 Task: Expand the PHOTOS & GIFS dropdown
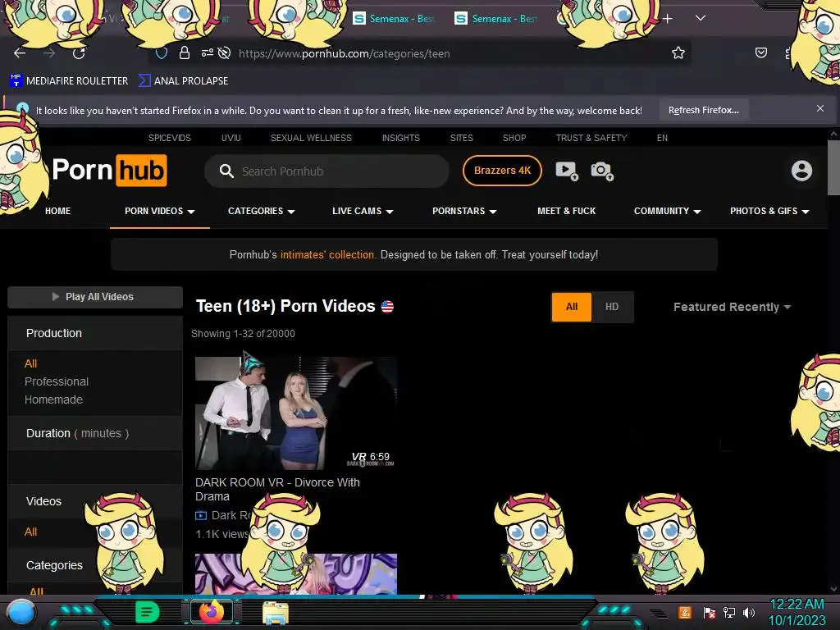(x=769, y=211)
